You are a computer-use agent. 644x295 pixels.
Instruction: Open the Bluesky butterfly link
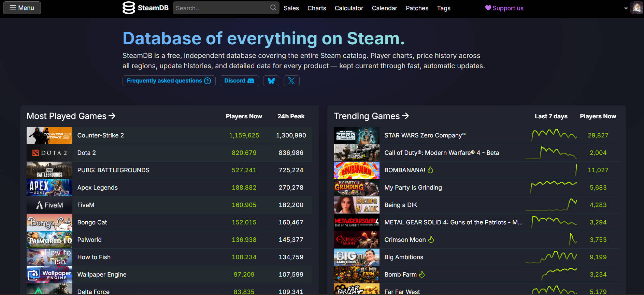271,81
